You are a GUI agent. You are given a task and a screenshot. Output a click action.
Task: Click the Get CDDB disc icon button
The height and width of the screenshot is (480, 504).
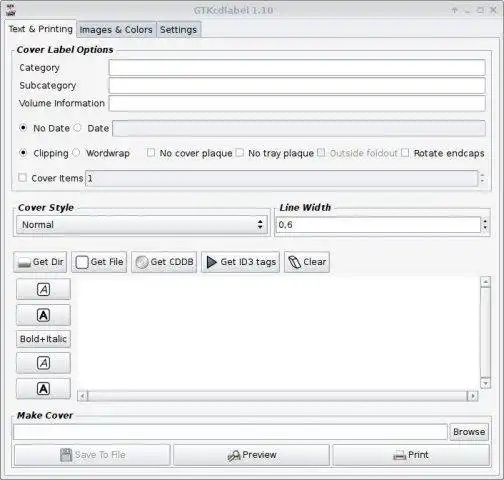tap(164, 262)
